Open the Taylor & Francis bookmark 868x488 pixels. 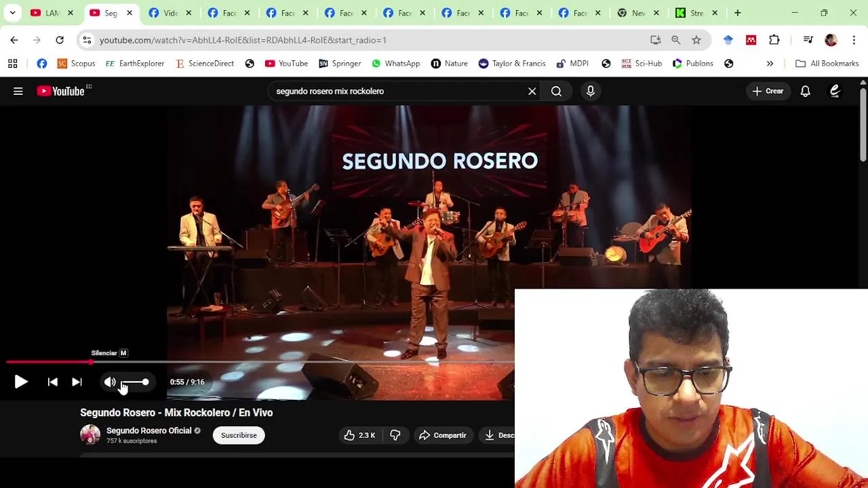pos(512,63)
